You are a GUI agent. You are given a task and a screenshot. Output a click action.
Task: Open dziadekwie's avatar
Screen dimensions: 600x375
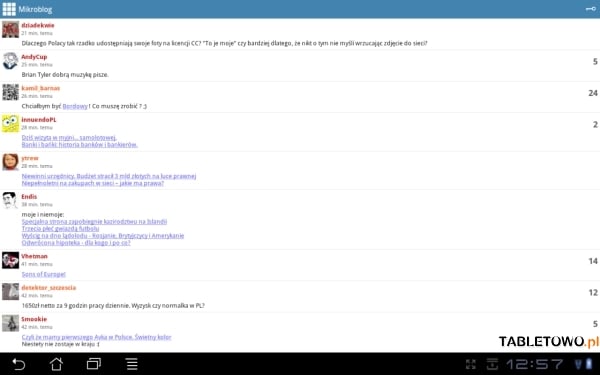(x=10, y=29)
